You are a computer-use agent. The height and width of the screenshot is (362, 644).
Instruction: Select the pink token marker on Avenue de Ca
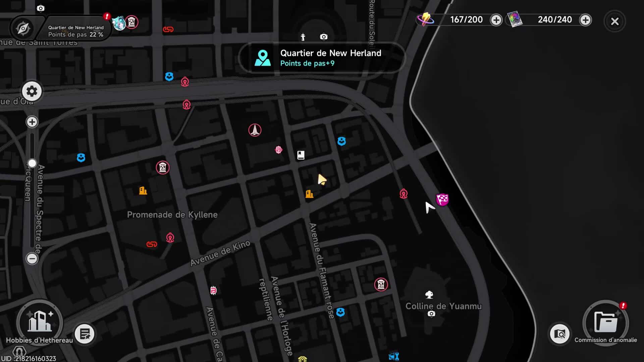tap(213, 290)
